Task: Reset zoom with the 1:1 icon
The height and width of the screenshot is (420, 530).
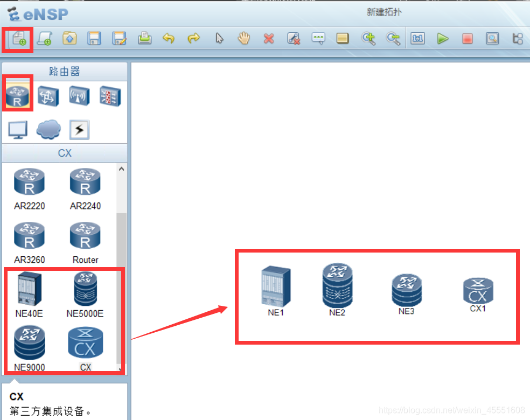Action: (418, 38)
